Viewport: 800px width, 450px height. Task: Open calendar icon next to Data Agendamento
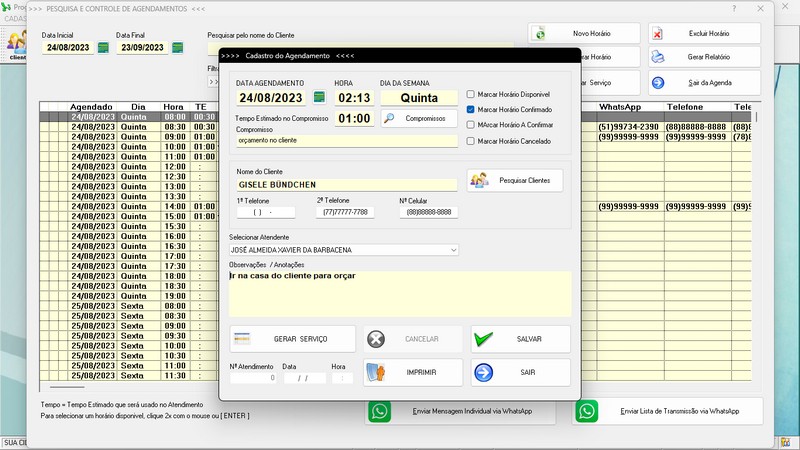tap(319, 97)
